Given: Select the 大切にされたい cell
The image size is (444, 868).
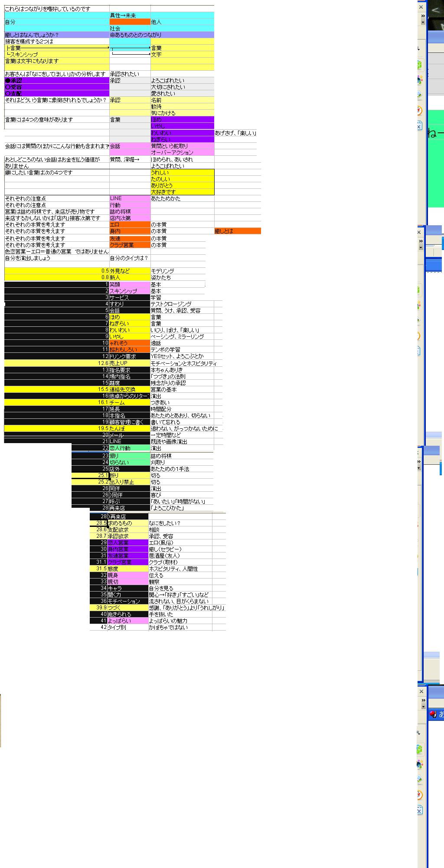Looking at the screenshot, I should click(x=182, y=87).
